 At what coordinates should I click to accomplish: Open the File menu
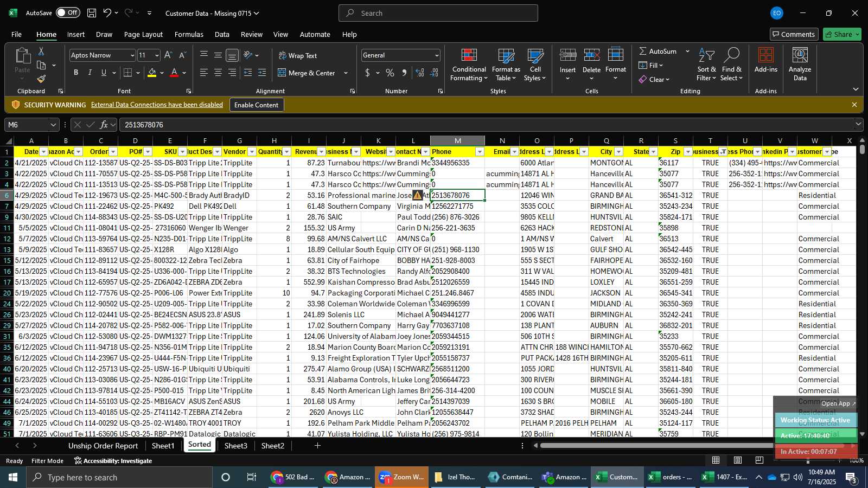click(x=16, y=34)
